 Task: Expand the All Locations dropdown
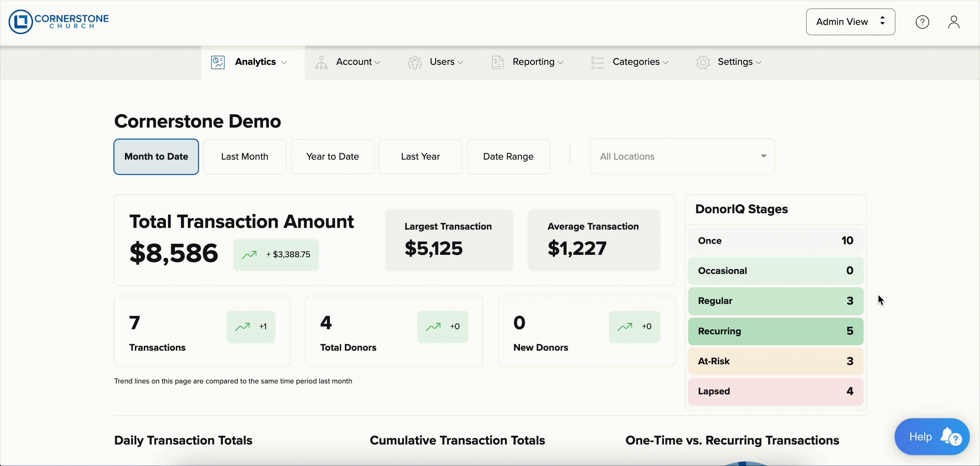point(682,157)
